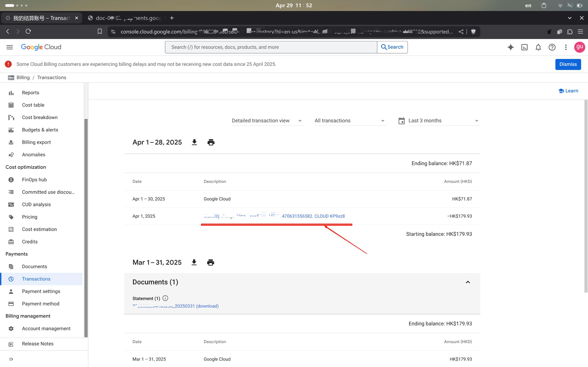Click the resource search input field

coord(271,47)
